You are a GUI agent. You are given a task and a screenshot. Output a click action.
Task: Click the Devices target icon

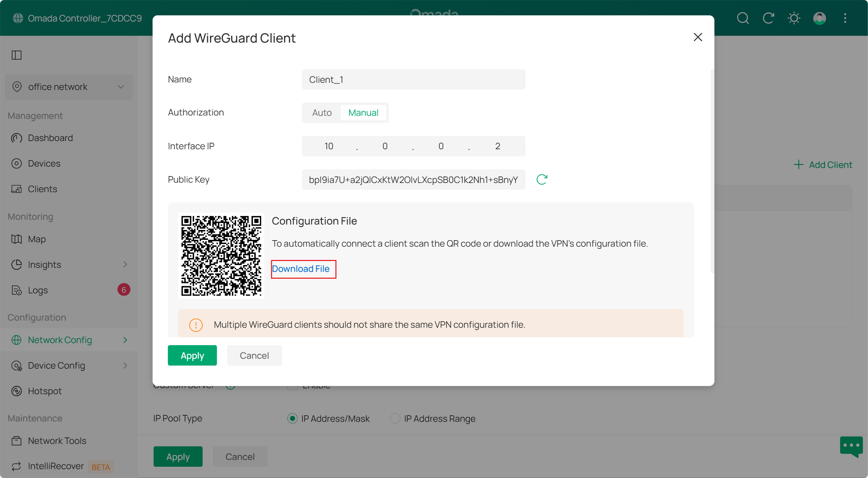point(17,164)
